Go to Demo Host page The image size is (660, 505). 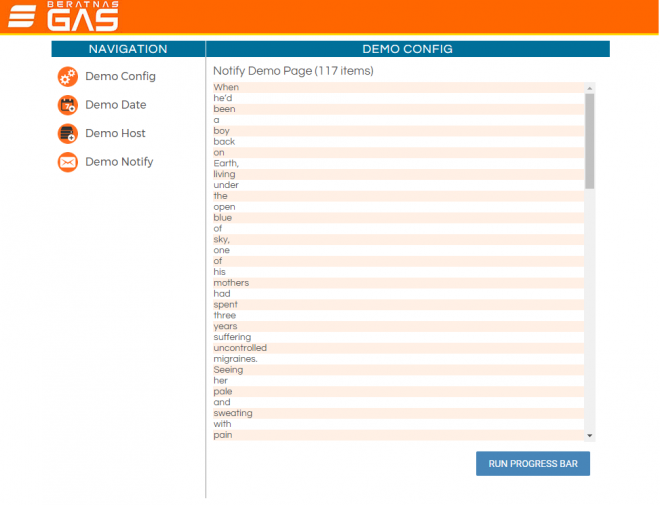115,133
